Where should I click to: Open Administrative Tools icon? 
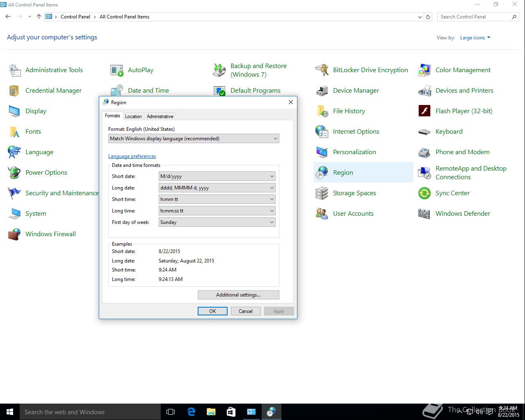[14, 70]
